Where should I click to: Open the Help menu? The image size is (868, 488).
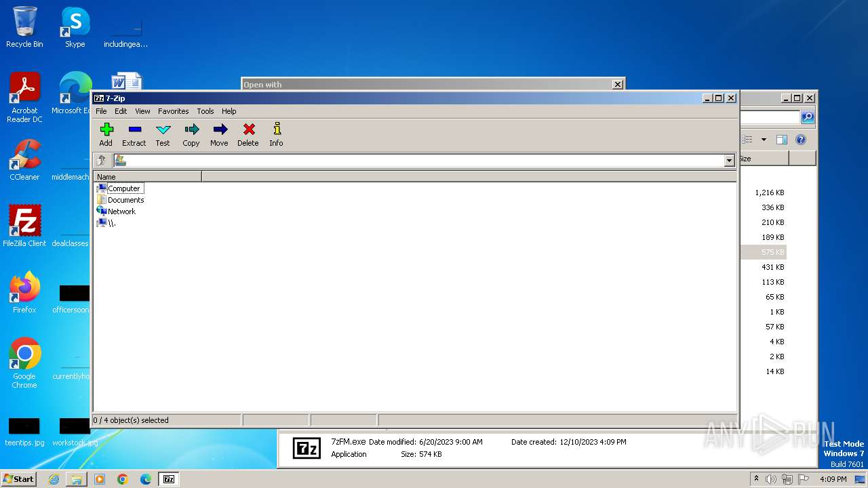tap(229, 111)
